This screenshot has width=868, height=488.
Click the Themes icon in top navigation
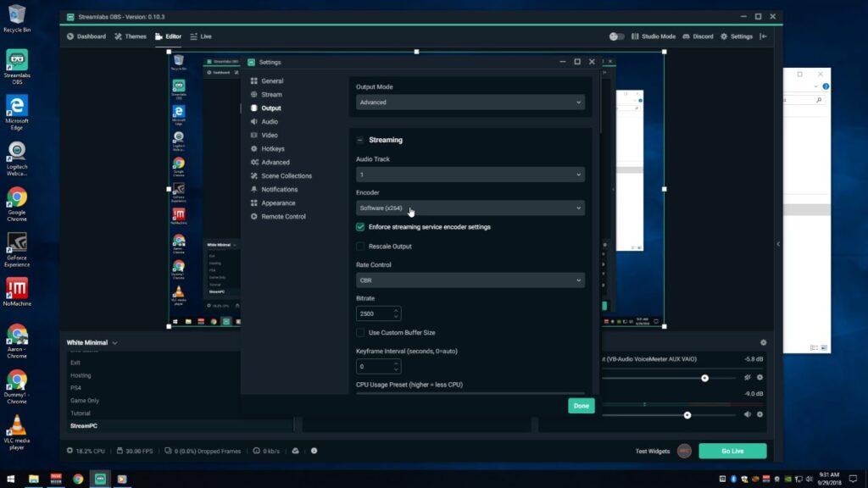point(118,36)
